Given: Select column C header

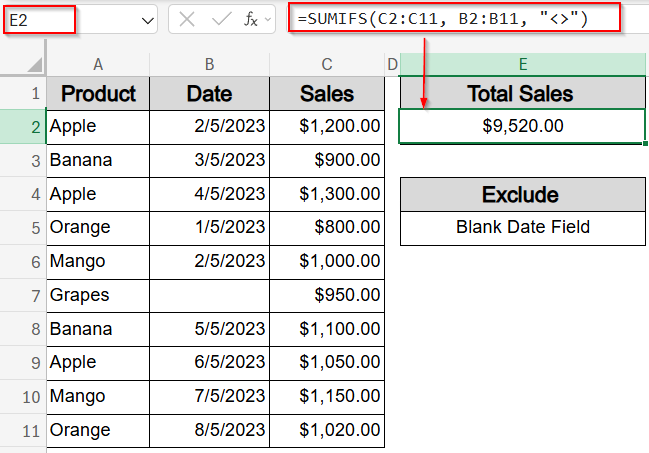Looking at the screenshot, I should pos(327,64).
